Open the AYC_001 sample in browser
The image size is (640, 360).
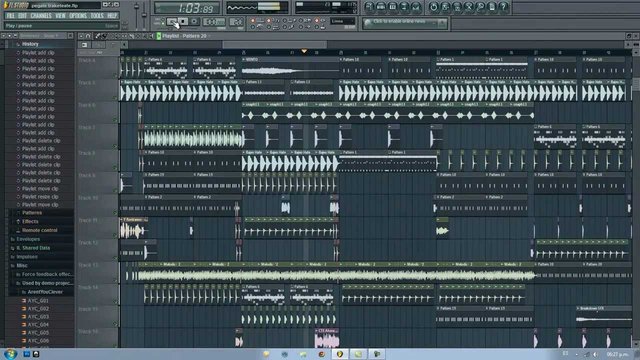click(x=38, y=300)
